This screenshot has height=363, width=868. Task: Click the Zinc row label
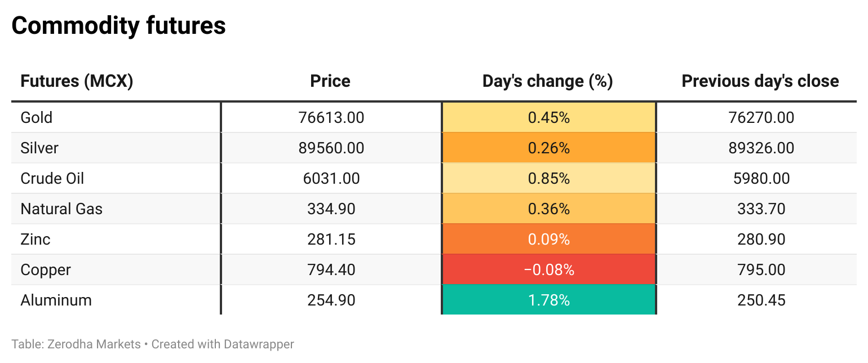(x=36, y=240)
